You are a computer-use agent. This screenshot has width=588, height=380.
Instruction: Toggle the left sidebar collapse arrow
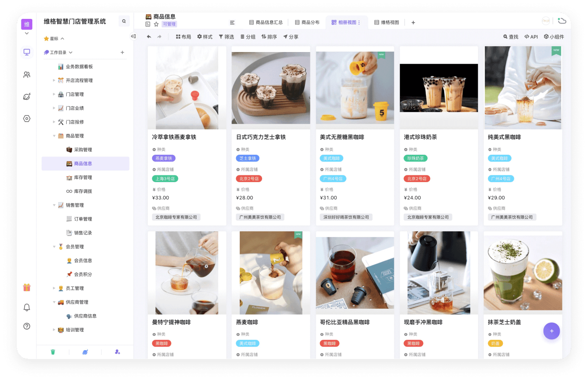(133, 36)
